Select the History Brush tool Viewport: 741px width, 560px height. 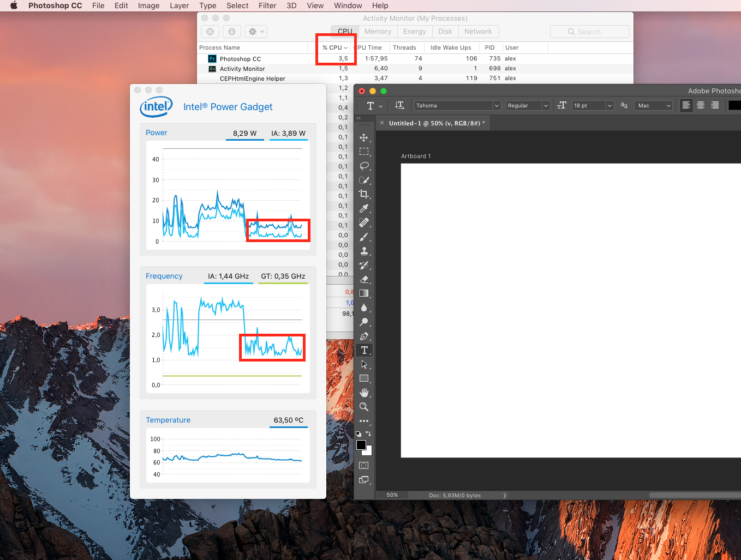coord(364,265)
